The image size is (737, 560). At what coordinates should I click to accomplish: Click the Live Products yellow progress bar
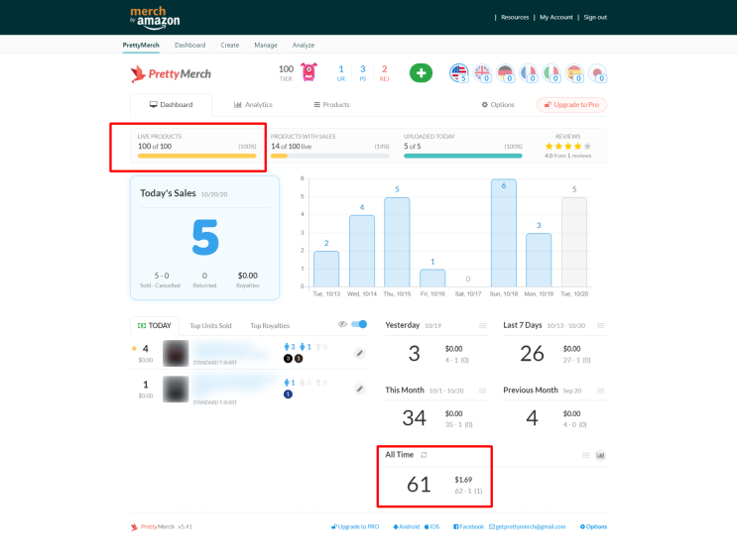[x=197, y=156]
